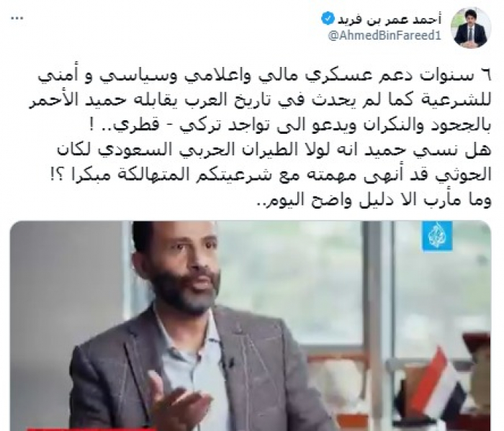The height and width of the screenshot is (431, 504).
Task: Click the line mentioning حميد الأحمر
Action: pos(260,102)
